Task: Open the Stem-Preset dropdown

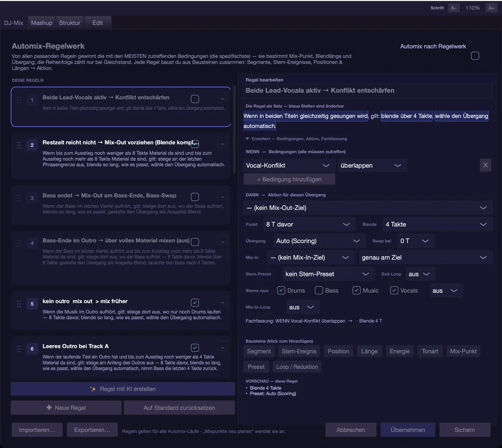Action: (328, 274)
